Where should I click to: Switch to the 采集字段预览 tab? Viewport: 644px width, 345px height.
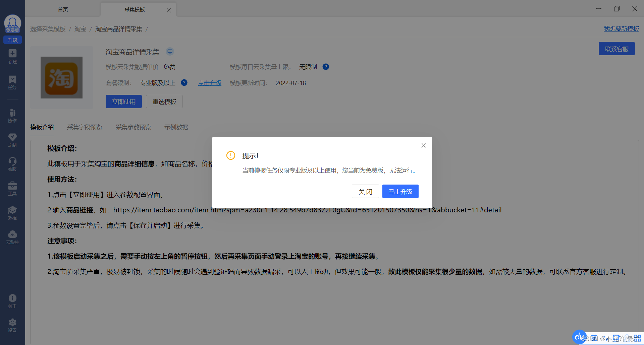pos(85,127)
